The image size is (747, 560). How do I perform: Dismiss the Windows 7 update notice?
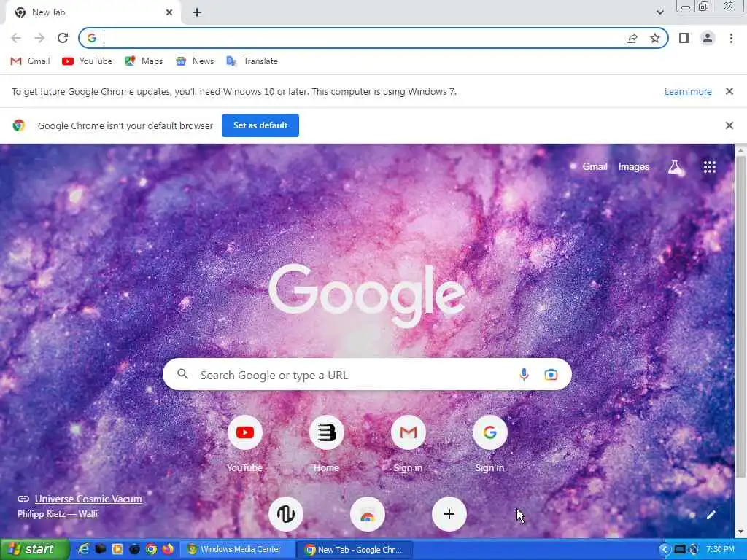click(729, 91)
